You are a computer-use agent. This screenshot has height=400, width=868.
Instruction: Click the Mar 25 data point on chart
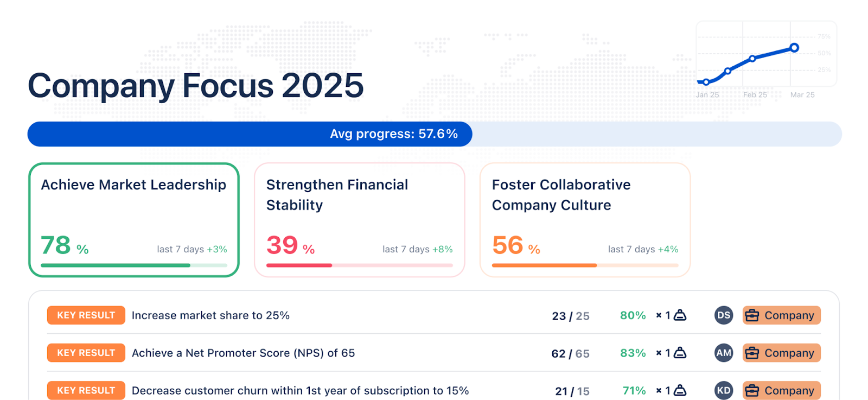[794, 48]
